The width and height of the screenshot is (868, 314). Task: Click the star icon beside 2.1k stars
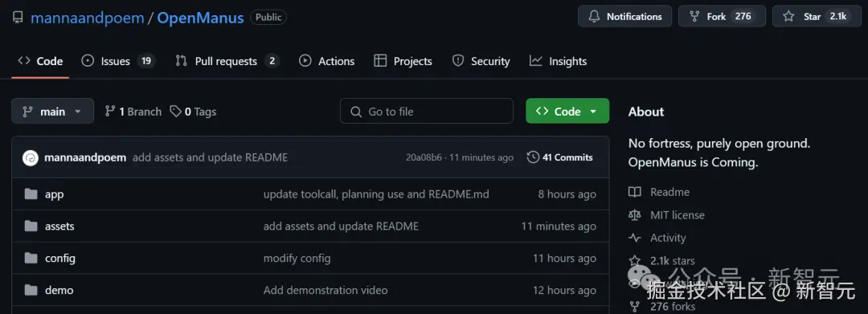[634, 260]
